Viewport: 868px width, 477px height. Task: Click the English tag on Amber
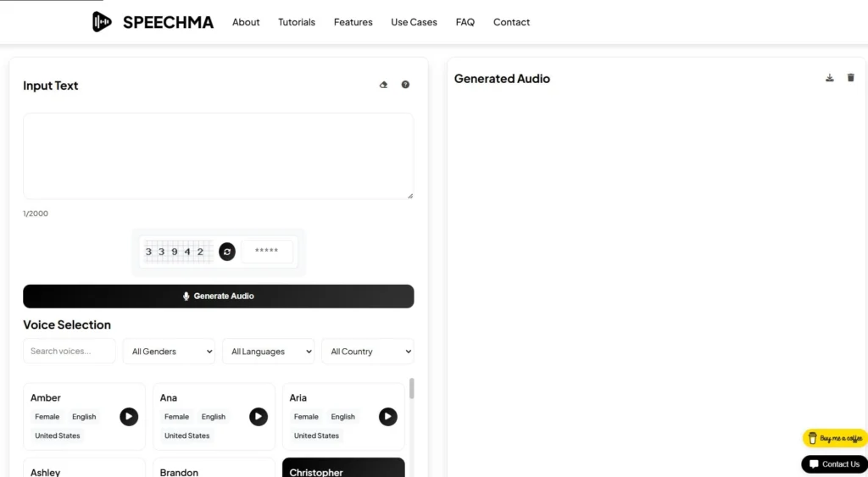pyautogui.click(x=84, y=417)
